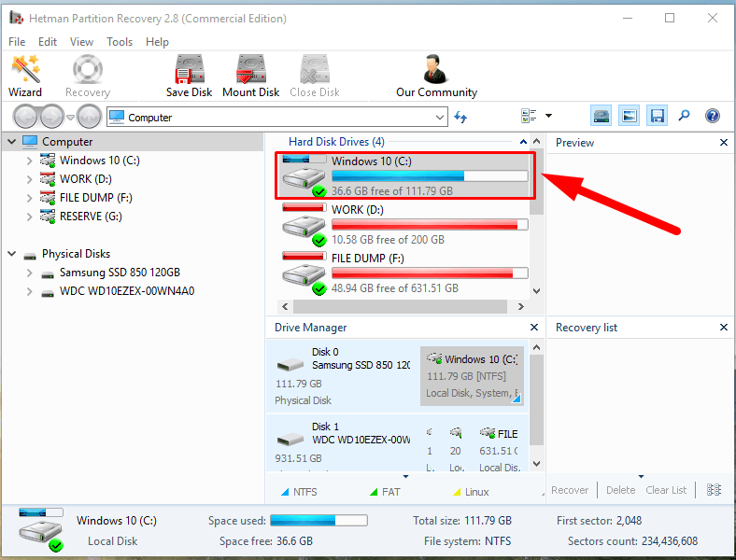Expand WDC WD10EZEX-00WN4A0 node
Viewport: 736px width, 560px height.
[x=30, y=291]
